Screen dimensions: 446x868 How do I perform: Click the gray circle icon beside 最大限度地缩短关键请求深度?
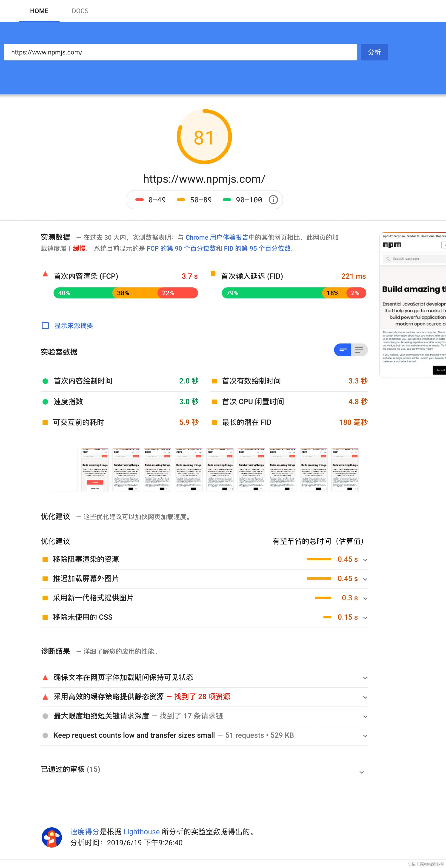pyautogui.click(x=45, y=716)
